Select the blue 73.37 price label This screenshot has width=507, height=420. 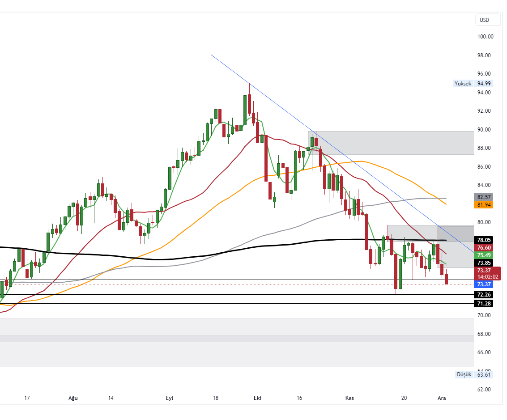[x=484, y=284]
